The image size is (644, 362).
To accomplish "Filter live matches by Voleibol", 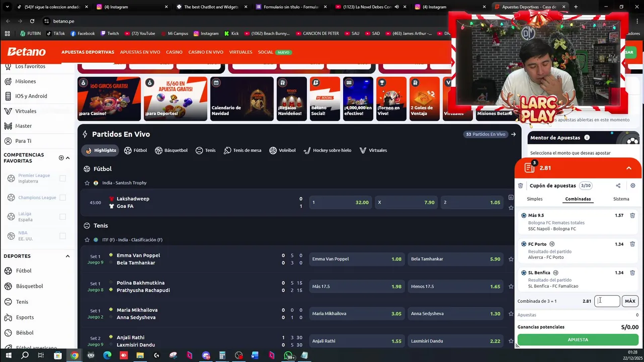I will [282, 150].
